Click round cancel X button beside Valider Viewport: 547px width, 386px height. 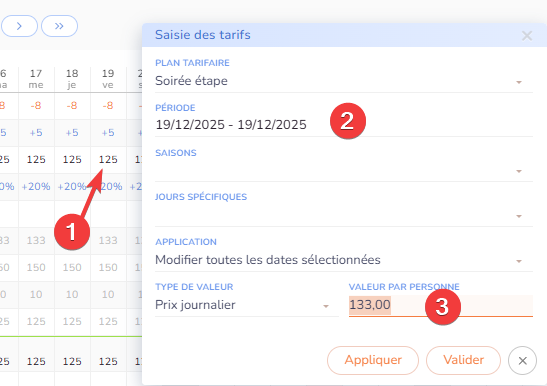point(522,361)
